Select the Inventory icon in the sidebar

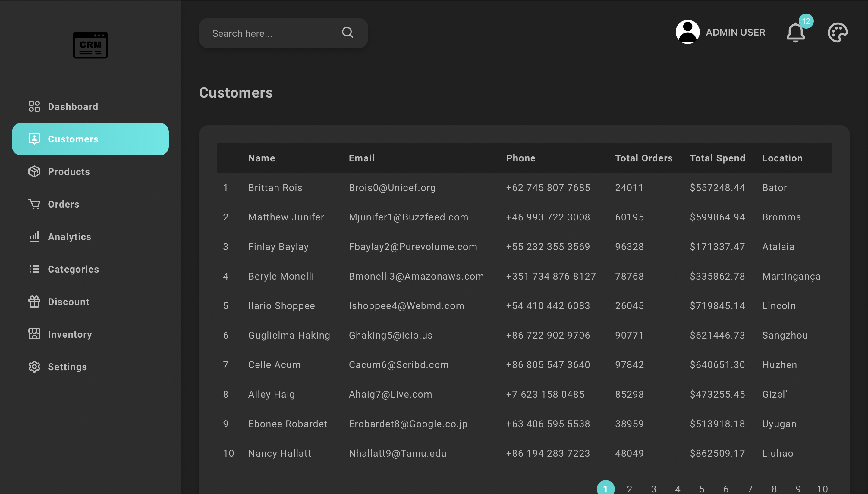point(34,334)
